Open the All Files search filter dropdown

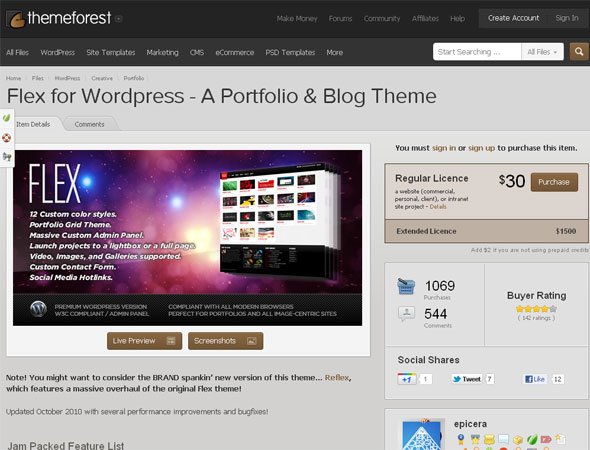542,52
